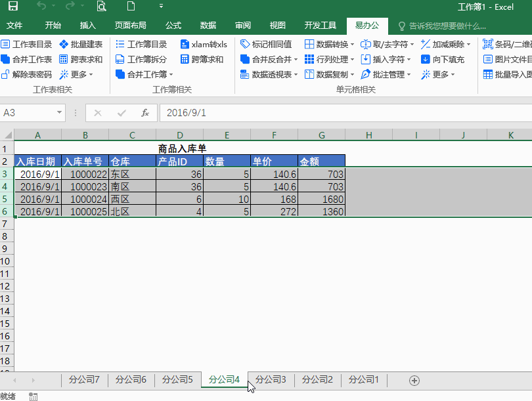Screen dimensions: 532x401
Task: Switch to sheet tab 分公司7
Action: coord(84,379)
